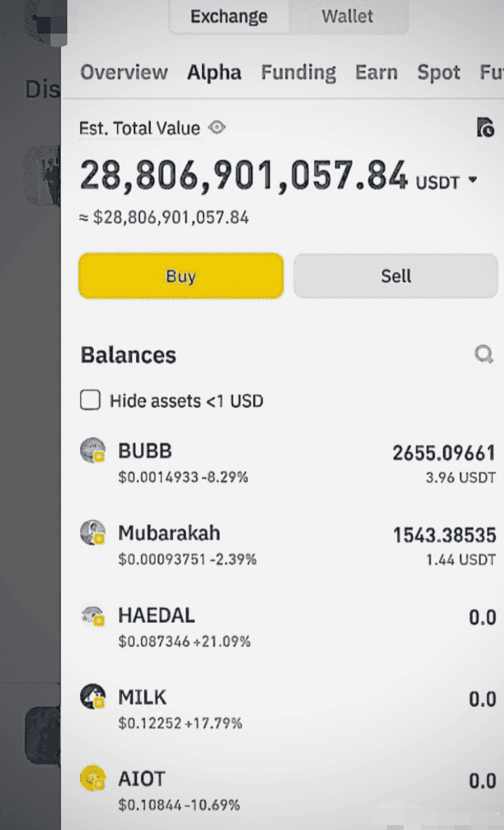Click the AIOT token icon
Image resolution: width=504 pixels, height=830 pixels.
93,779
